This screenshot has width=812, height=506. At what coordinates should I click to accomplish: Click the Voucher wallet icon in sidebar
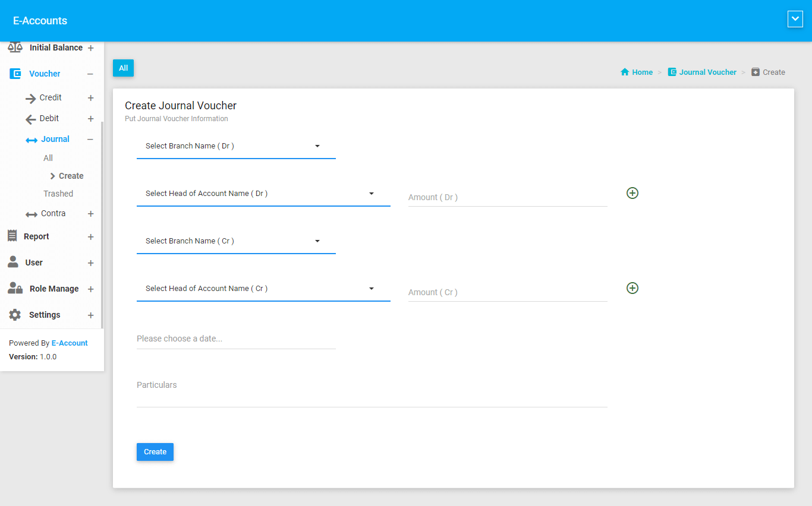coord(15,74)
